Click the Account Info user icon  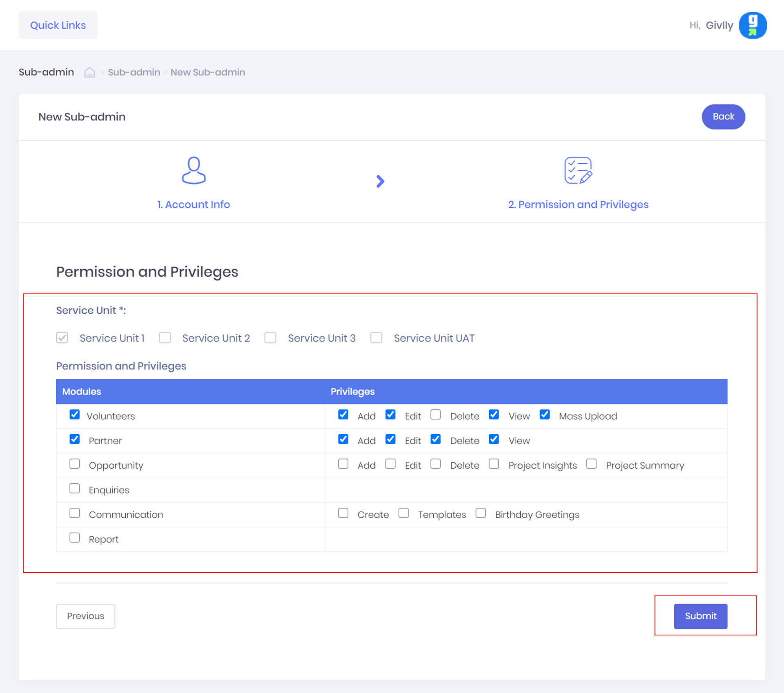pos(194,171)
